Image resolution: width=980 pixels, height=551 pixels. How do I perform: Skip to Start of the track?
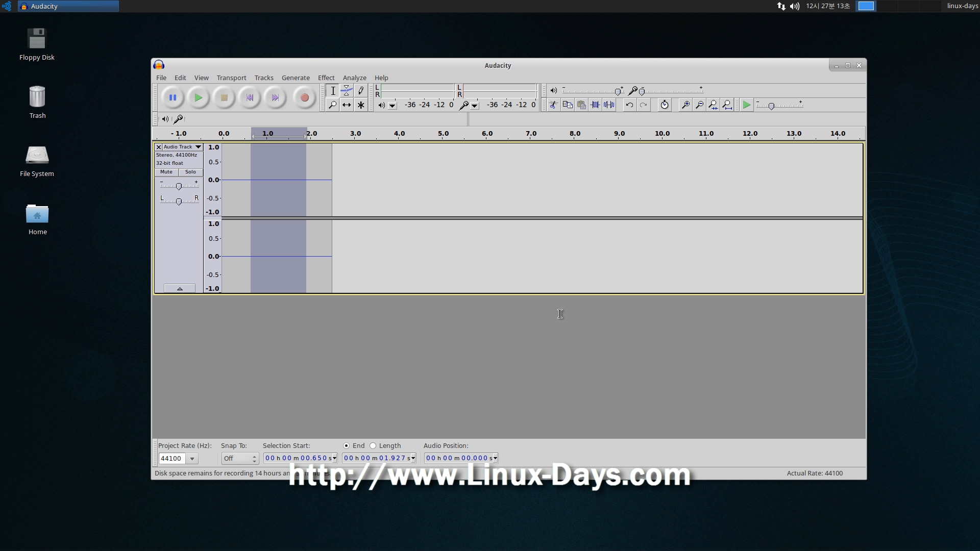point(250,97)
